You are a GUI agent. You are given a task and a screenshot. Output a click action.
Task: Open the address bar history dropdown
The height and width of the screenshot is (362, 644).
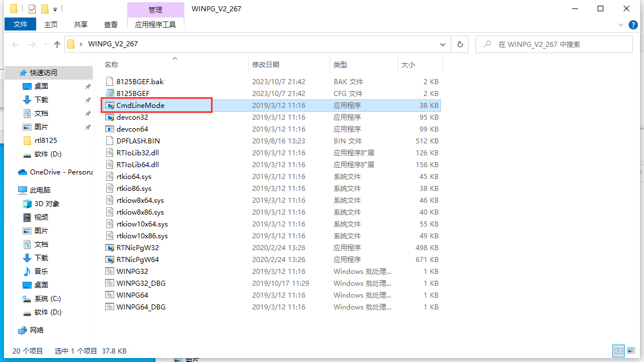444,44
